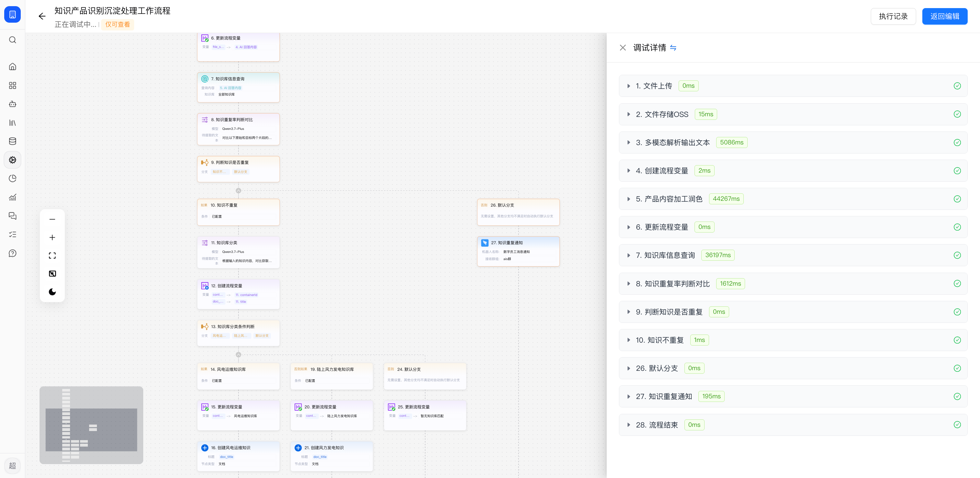Select node 8. 知识重复率判断对比 on canvas
980x478 pixels.
click(x=239, y=129)
